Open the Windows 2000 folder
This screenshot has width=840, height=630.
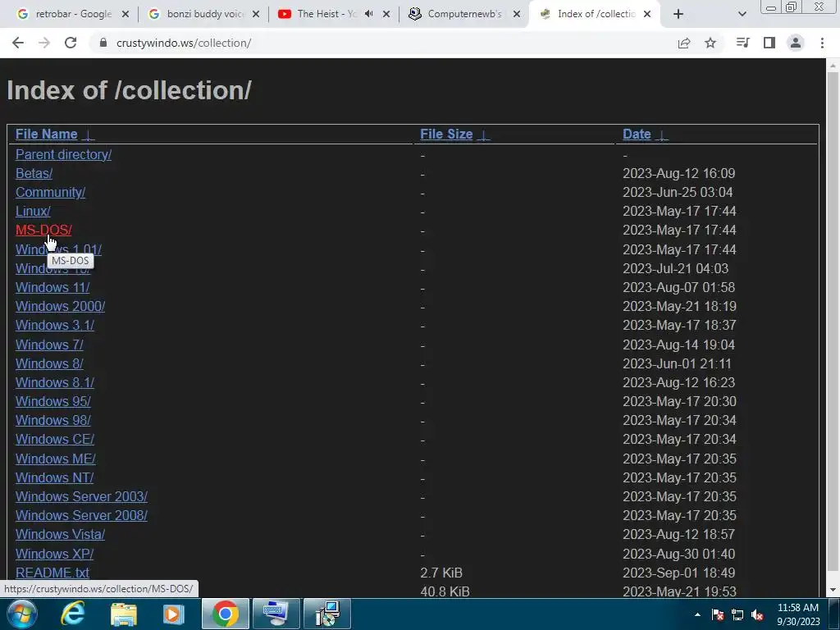coord(60,306)
